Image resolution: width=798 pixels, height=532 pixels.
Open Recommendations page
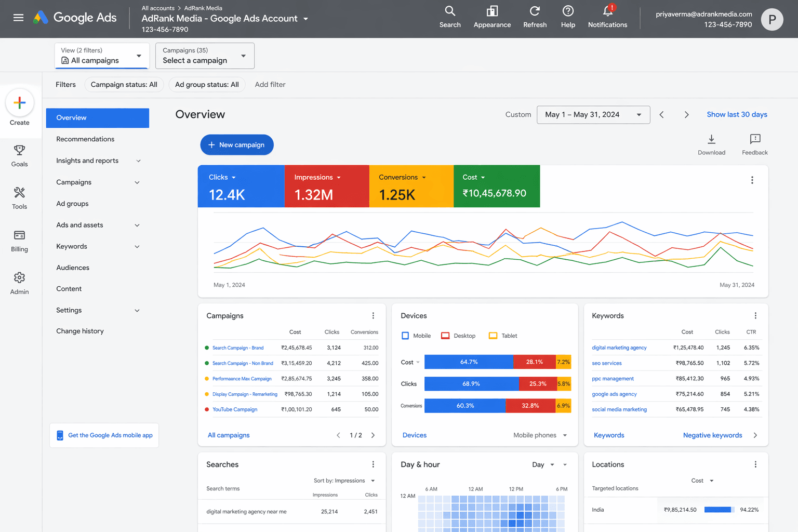pyautogui.click(x=85, y=139)
